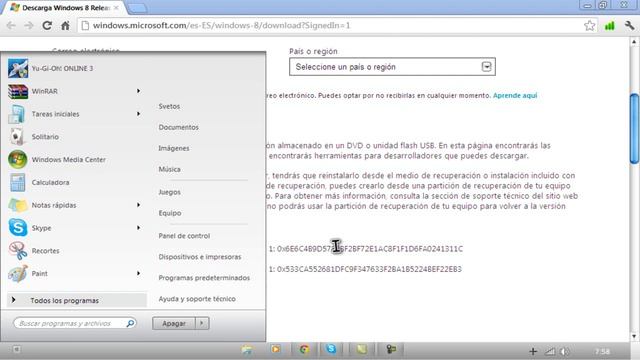Open Documentos library

(178, 127)
